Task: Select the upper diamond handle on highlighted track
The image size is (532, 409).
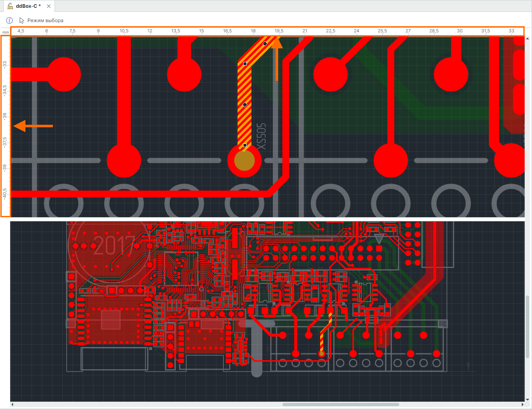Action: tap(265, 43)
